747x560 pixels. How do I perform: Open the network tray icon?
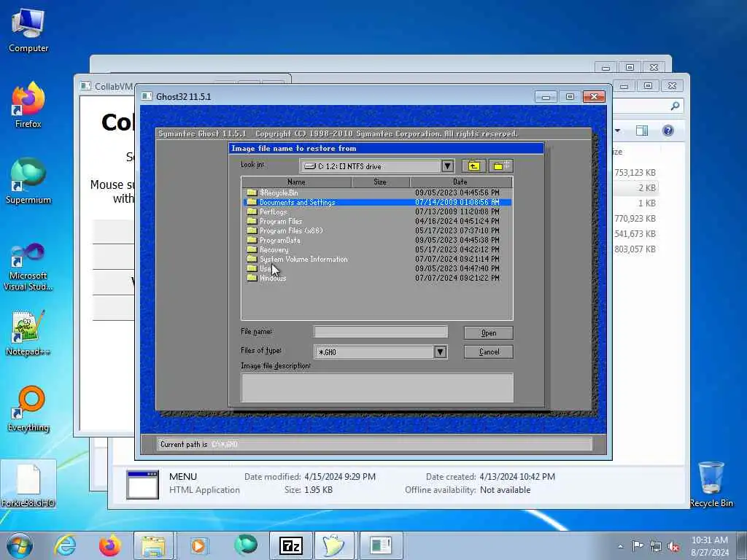coord(656,546)
